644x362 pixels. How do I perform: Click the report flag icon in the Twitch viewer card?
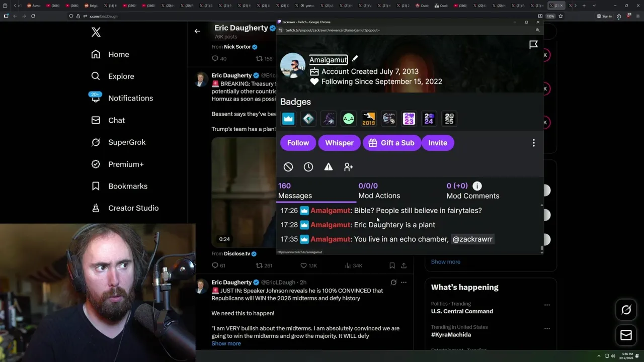tap(533, 45)
